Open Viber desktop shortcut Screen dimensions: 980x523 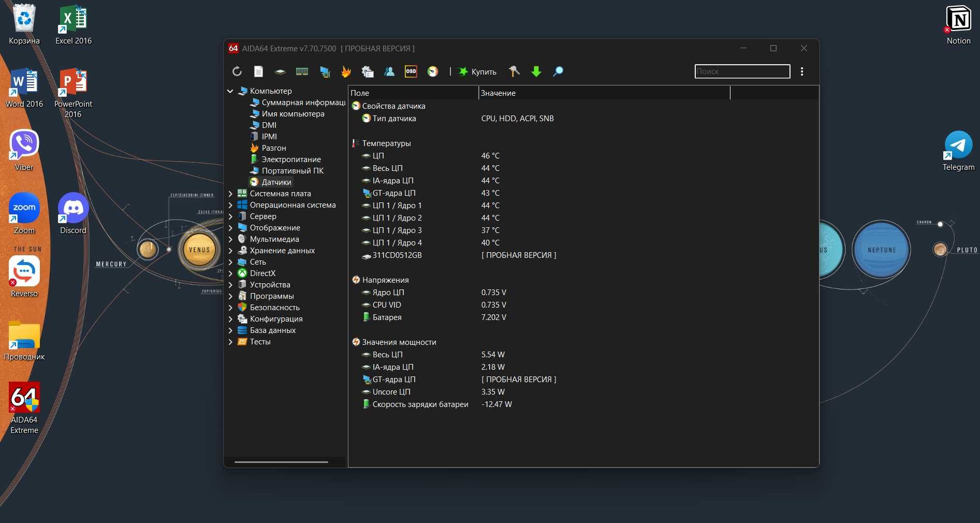(24, 151)
